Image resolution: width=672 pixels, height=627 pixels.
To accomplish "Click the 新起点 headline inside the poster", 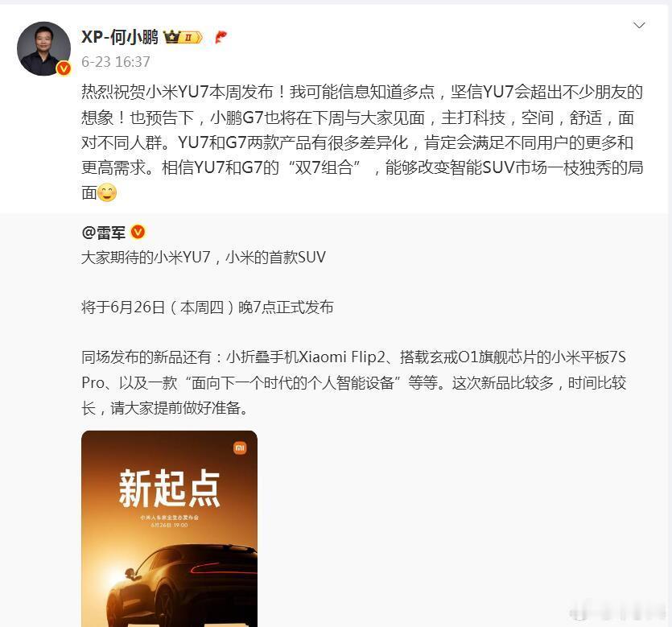I will (169, 488).
